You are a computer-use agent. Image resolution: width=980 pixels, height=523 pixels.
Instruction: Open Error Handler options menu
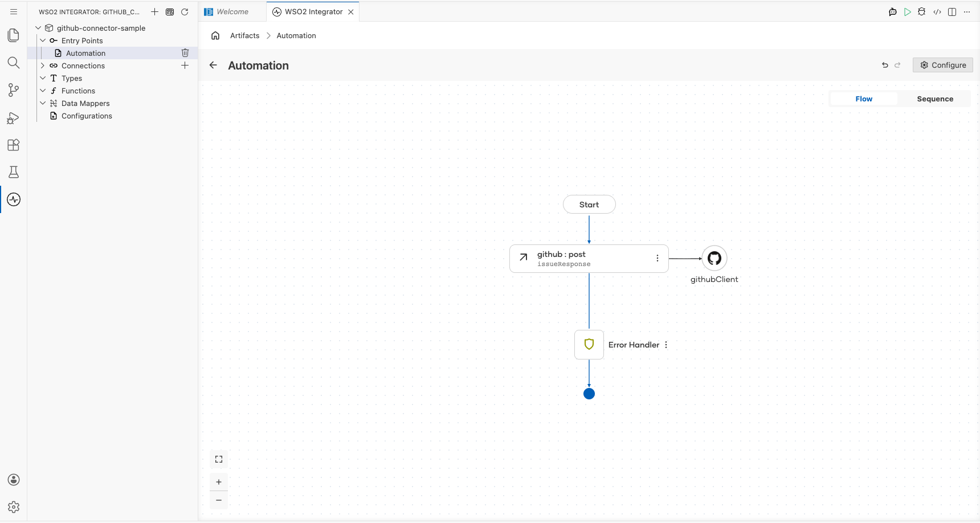[x=666, y=345]
